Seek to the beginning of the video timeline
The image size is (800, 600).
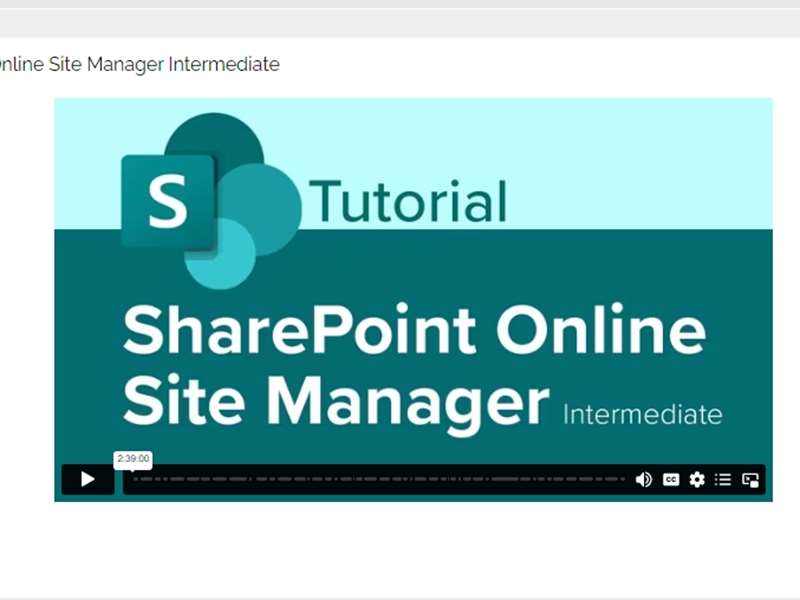point(135,480)
